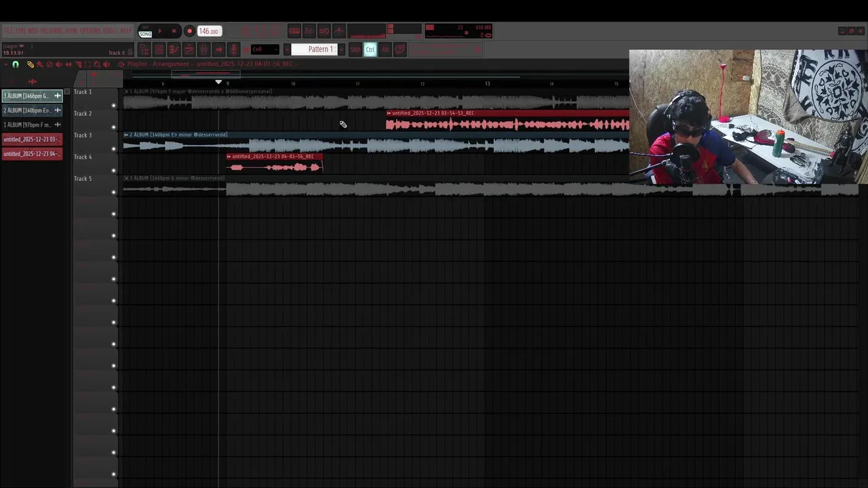Screen dimensions: 868x488
Task: Open the ADD menu
Action: pos(33,31)
